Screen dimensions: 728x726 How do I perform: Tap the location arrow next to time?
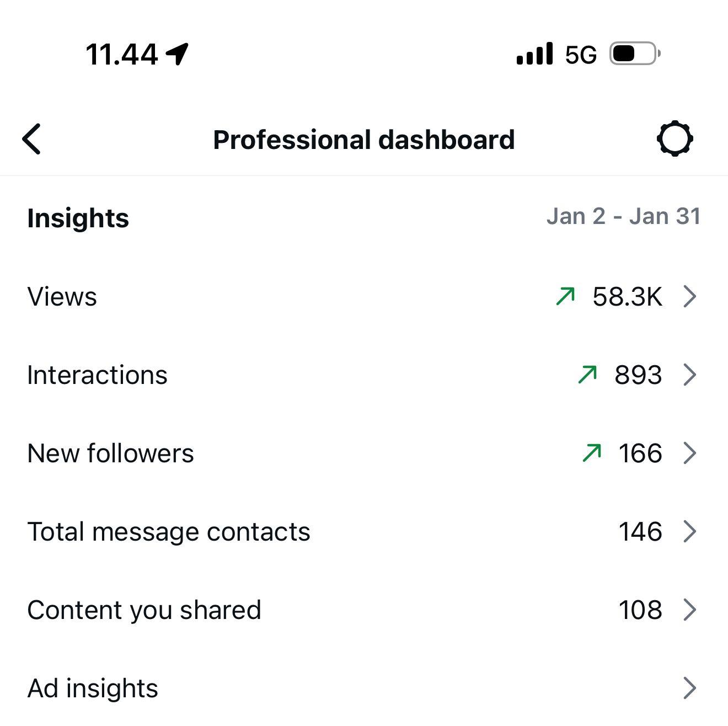[178, 54]
